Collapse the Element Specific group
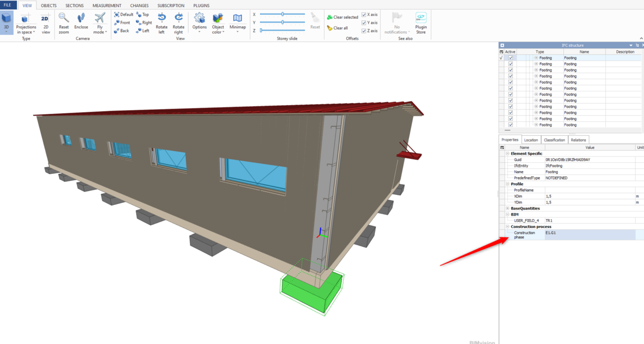644x344 pixels. (x=507, y=154)
